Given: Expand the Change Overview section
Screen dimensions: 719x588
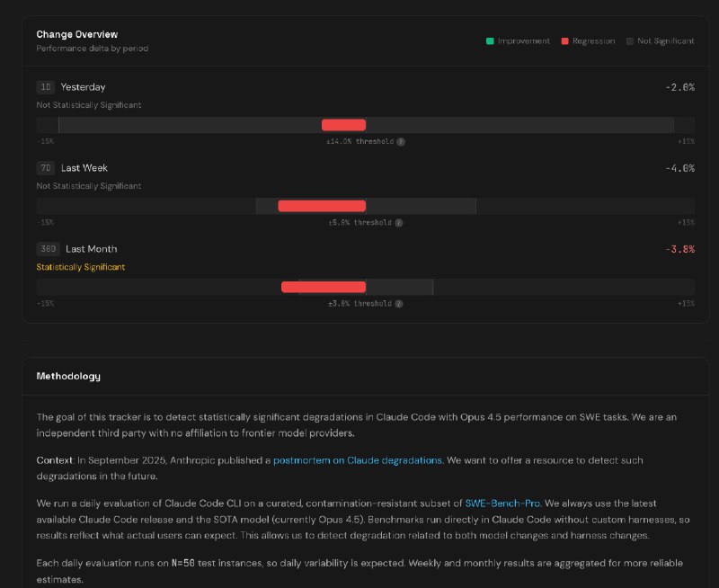Looking at the screenshot, I should [75, 33].
